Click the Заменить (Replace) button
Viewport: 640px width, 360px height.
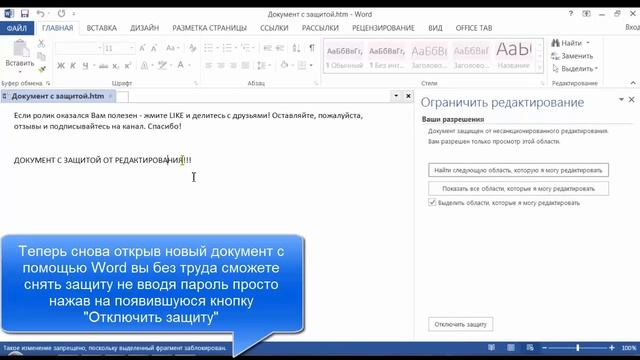(x=572, y=56)
